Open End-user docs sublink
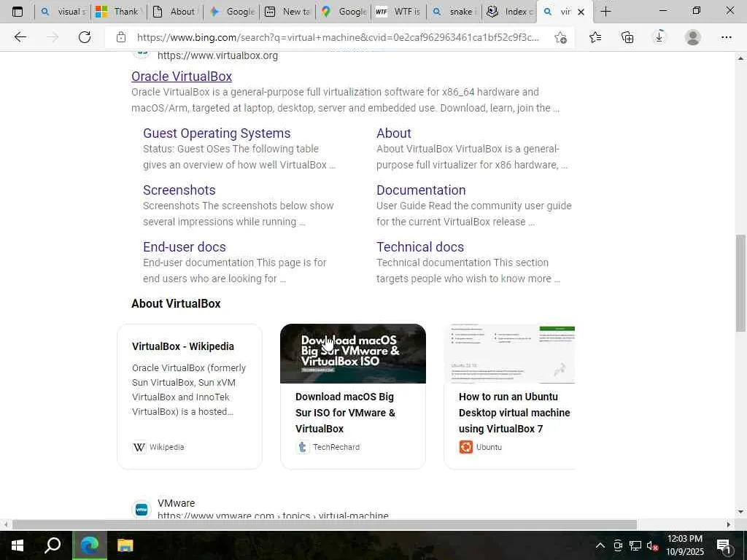Viewport: 747px width, 560px height. coord(185,246)
